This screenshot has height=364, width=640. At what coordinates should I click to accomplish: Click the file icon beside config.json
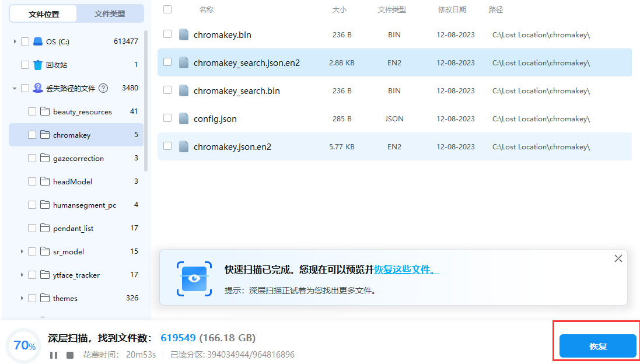184,118
